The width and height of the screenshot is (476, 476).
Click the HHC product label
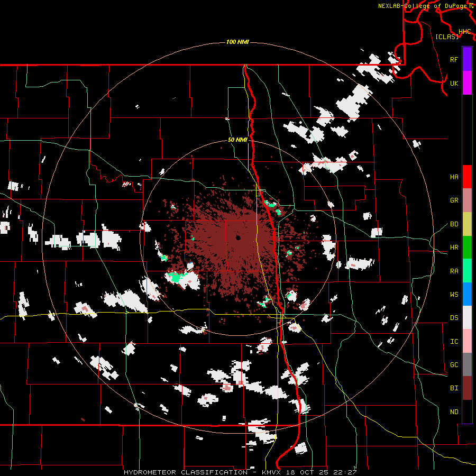click(464, 32)
